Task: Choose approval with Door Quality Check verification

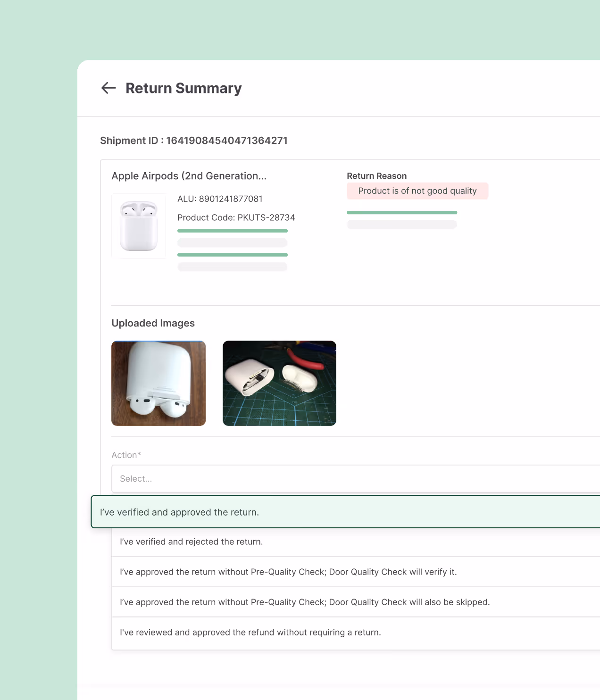Action: tap(288, 572)
